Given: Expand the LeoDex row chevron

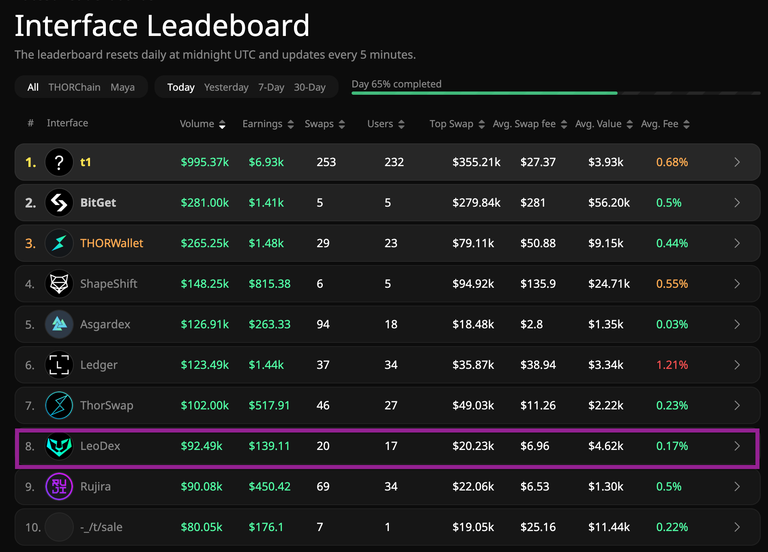Looking at the screenshot, I should [737, 446].
